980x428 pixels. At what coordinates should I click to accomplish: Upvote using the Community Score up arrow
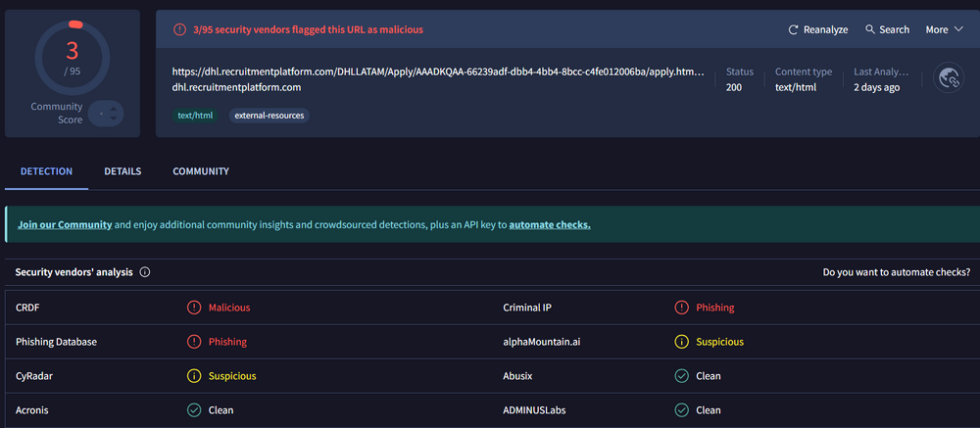coord(106,108)
